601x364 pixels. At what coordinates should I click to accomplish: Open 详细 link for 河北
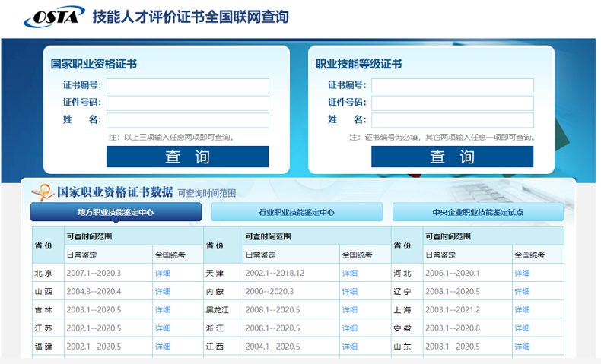pyautogui.click(x=522, y=273)
